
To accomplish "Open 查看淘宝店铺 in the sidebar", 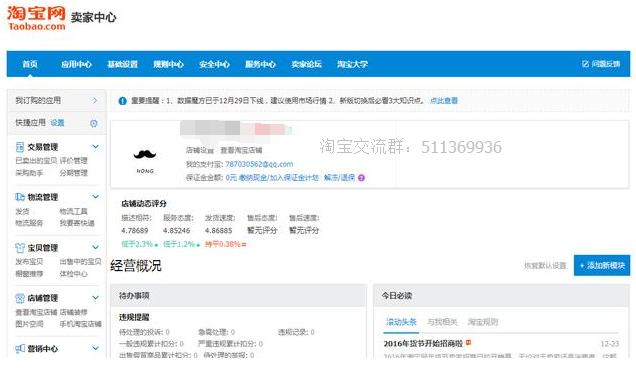I will (x=36, y=312).
